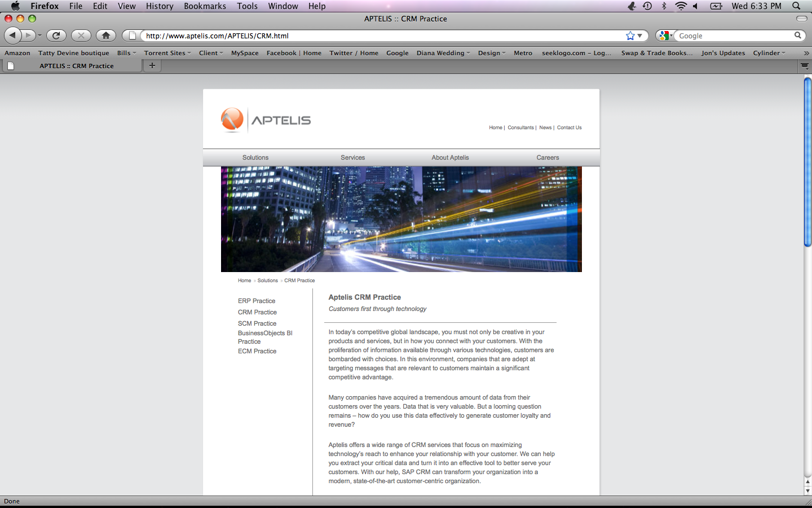The height and width of the screenshot is (508, 812).
Task: Open the Jon's Updates bookmark
Action: tap(723, 53)
